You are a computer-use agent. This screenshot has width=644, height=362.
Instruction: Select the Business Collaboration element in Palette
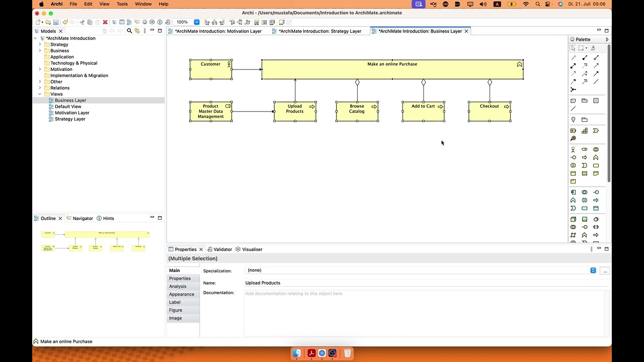tap(596, 149)
